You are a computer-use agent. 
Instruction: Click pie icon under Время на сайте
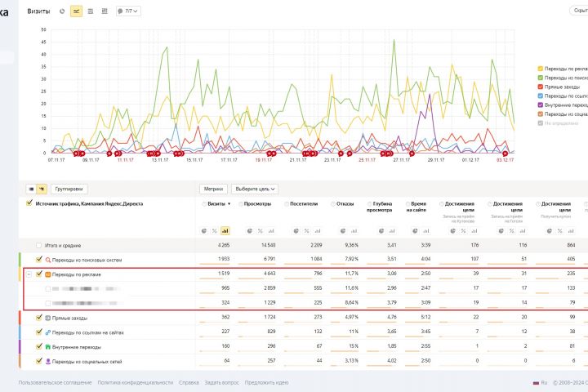(415, 230)
